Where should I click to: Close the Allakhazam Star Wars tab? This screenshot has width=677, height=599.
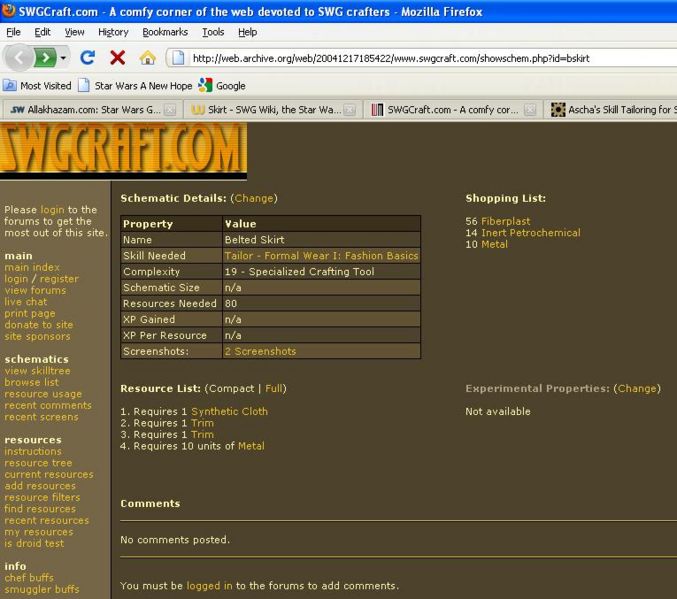tap(170, 110)
